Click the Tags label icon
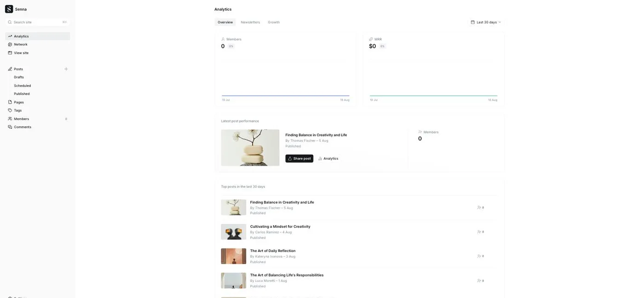The width and height of the screenshot is (644, 298). (10, 110)
